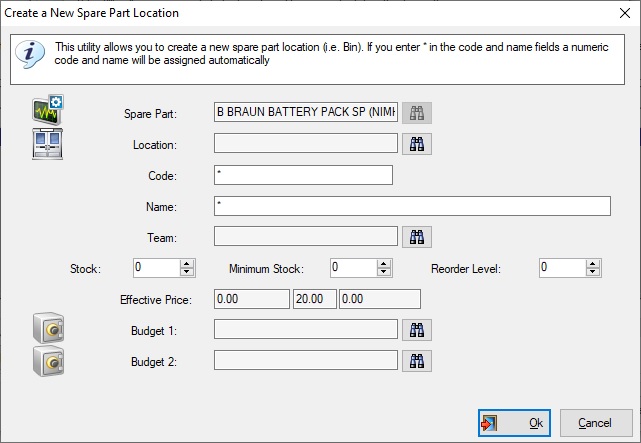Click the blue info bubble icon

point(30,54)
